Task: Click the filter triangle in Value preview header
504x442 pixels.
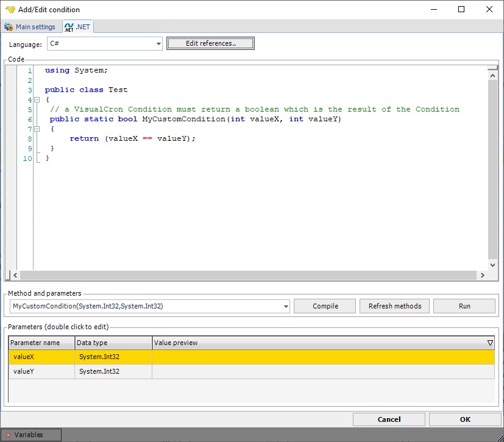Action: pyautogui.click(x=490, y=343)
